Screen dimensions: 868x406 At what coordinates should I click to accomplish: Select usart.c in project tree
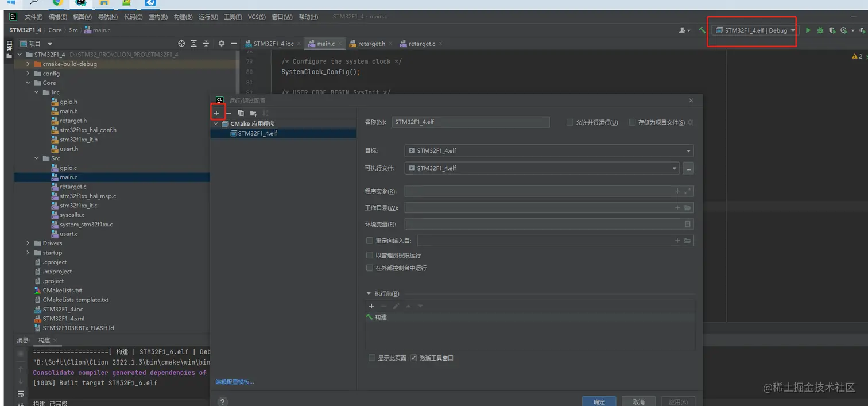(x=69, y=234)
